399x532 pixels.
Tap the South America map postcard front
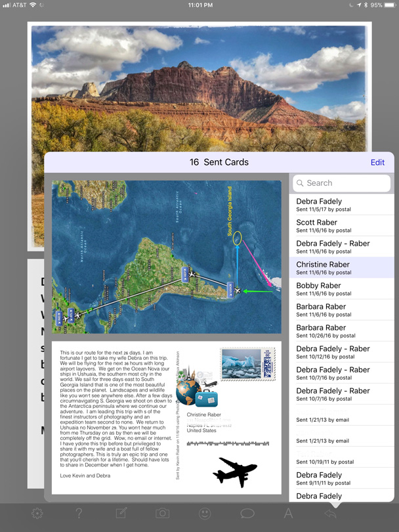pyautogui.click(x=167, y=257)
